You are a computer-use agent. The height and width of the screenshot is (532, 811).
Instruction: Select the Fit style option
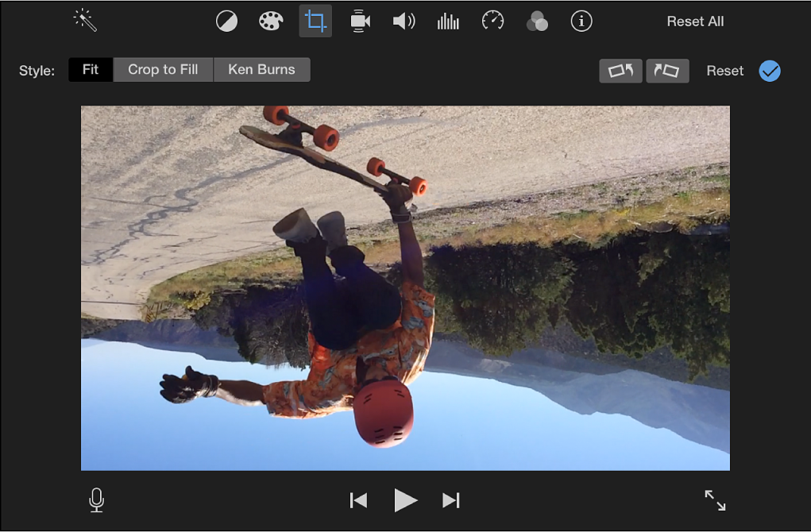[90, 69]
